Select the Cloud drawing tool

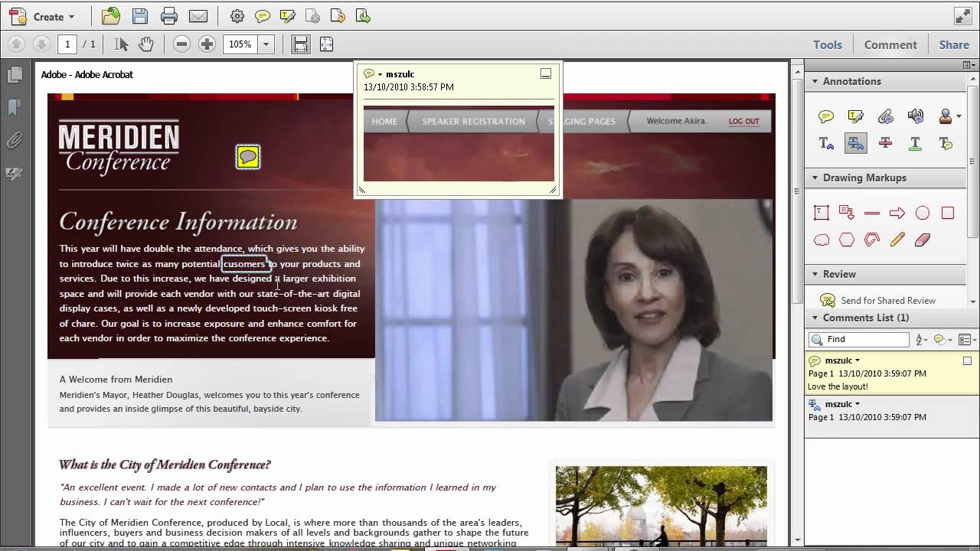[x=822, y=240]
